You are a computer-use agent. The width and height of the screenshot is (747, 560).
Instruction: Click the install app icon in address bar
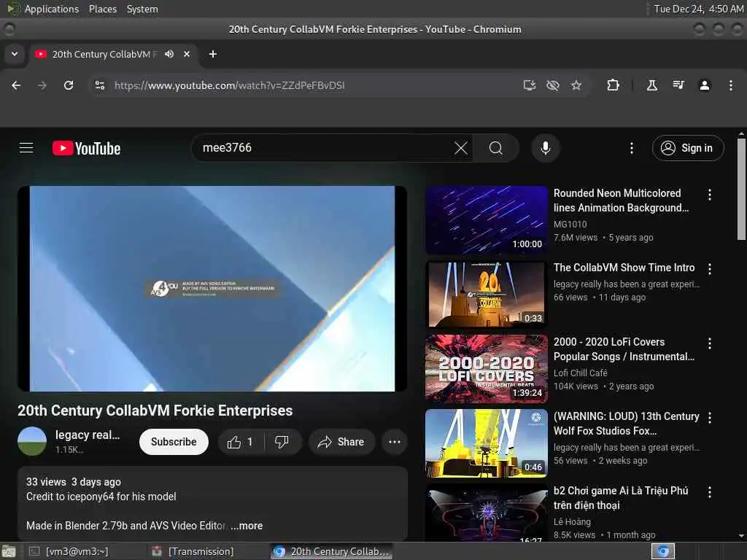click(x=530, y=85)
